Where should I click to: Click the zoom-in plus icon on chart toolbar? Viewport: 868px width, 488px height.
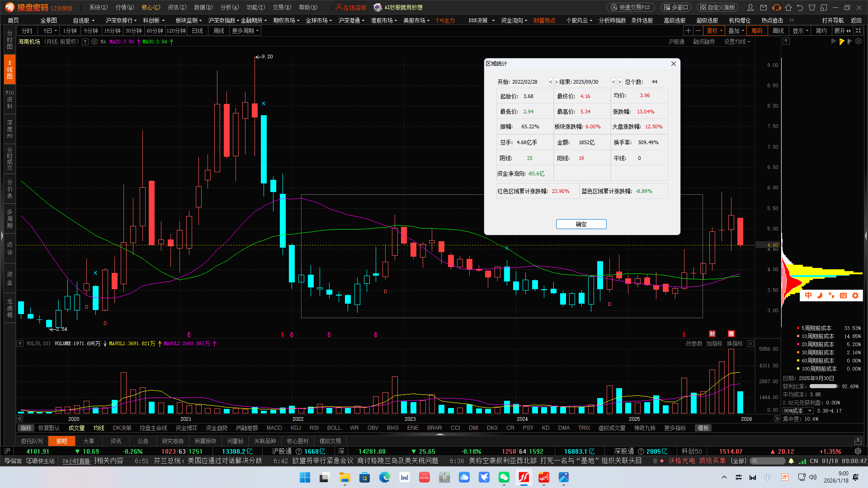pos(688,31)
